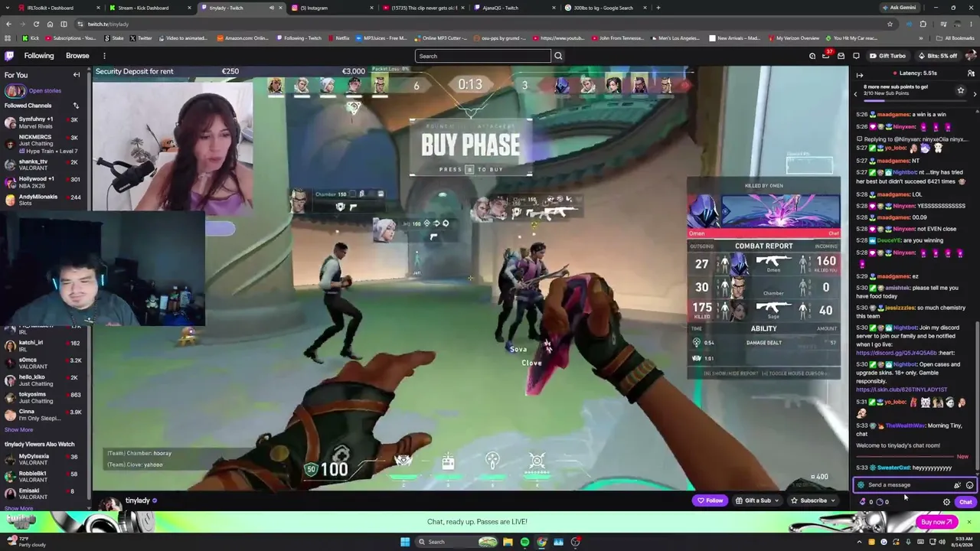Image resolution: width=980 pixels, height=551 pixels.
Task: Reload the browser page
Action: (37, 24)
